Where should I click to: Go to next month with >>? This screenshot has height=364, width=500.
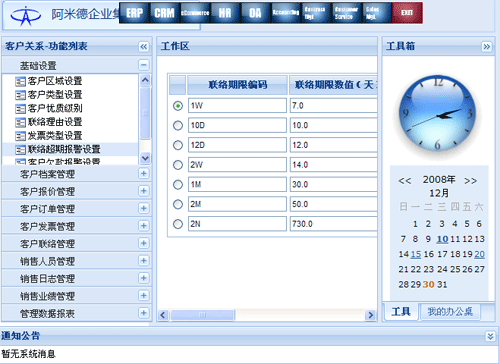tap(470, 181)
